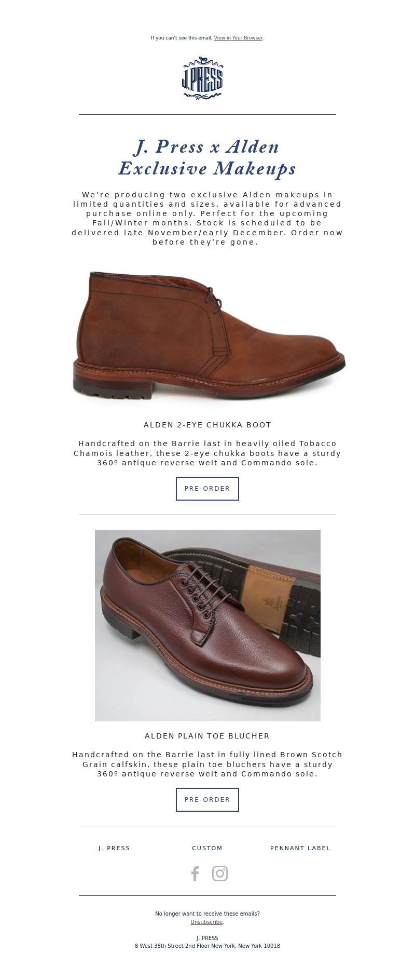Click the Pre-Order button under Chukka Boot

coord(208,489)
